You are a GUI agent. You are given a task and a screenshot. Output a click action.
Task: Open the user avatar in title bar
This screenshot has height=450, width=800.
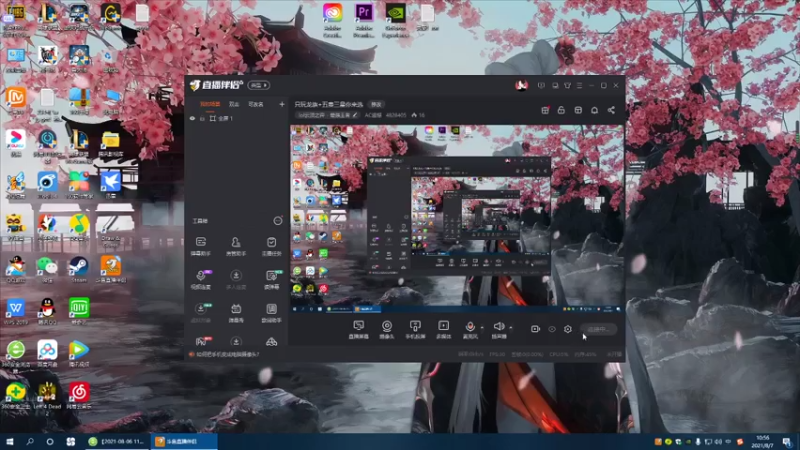pos(521,85)
